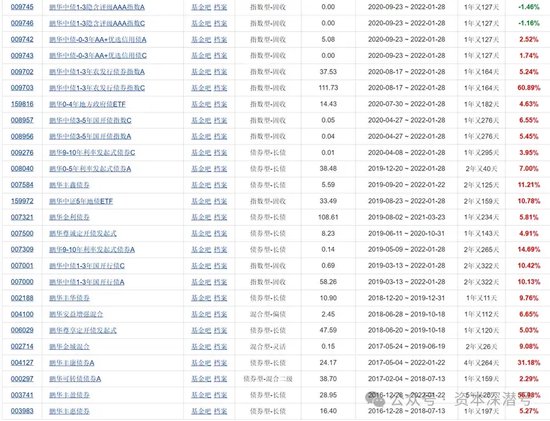Open 基金吧 link in row 009745
This screenshot has height=421, width=550.
pos(201,7)
